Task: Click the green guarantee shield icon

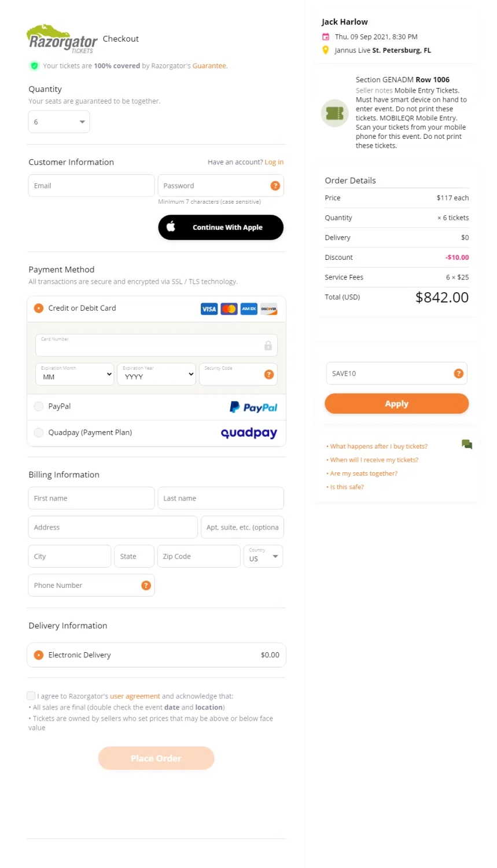Action: pos(34,66)
